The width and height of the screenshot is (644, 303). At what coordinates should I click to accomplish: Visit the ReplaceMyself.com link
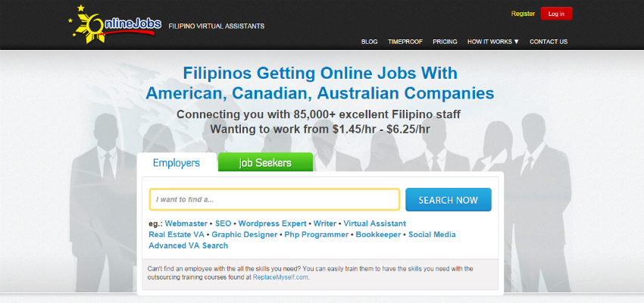[280, 277]
